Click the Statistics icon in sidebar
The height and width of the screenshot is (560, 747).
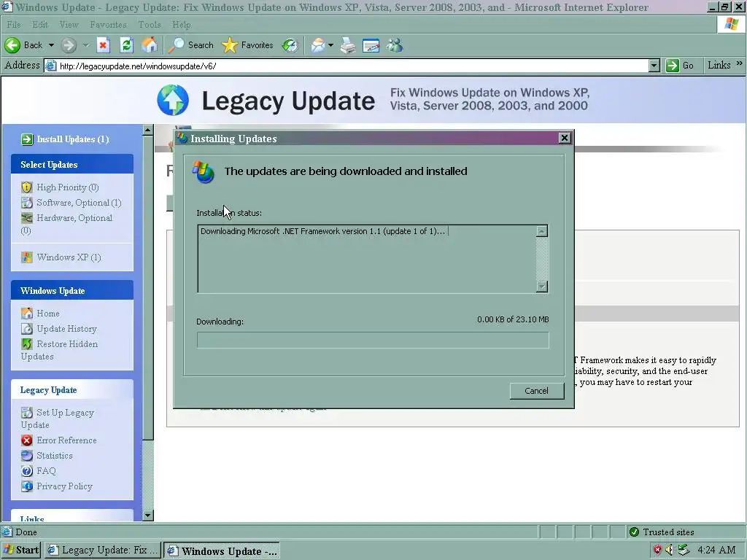pos(27,455)
